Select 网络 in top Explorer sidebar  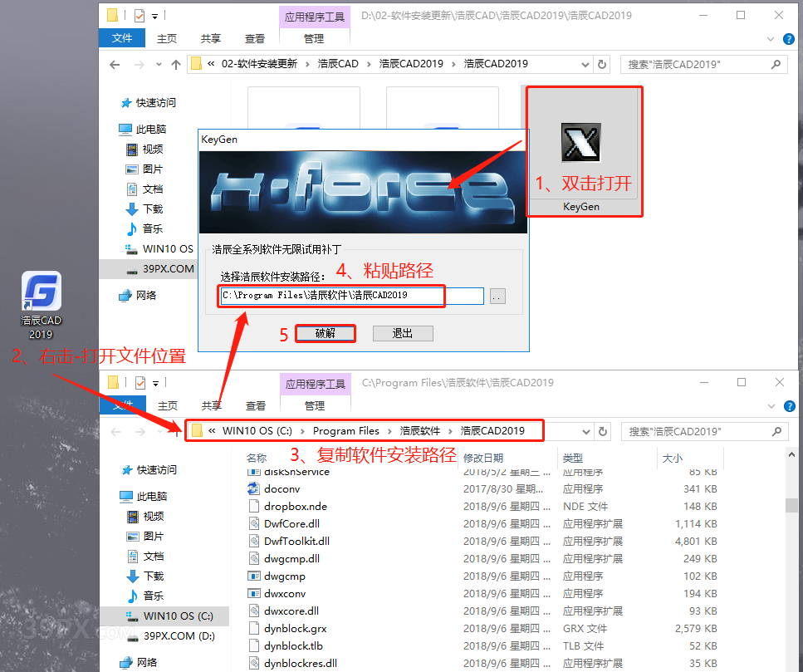[x=138, y=296]
